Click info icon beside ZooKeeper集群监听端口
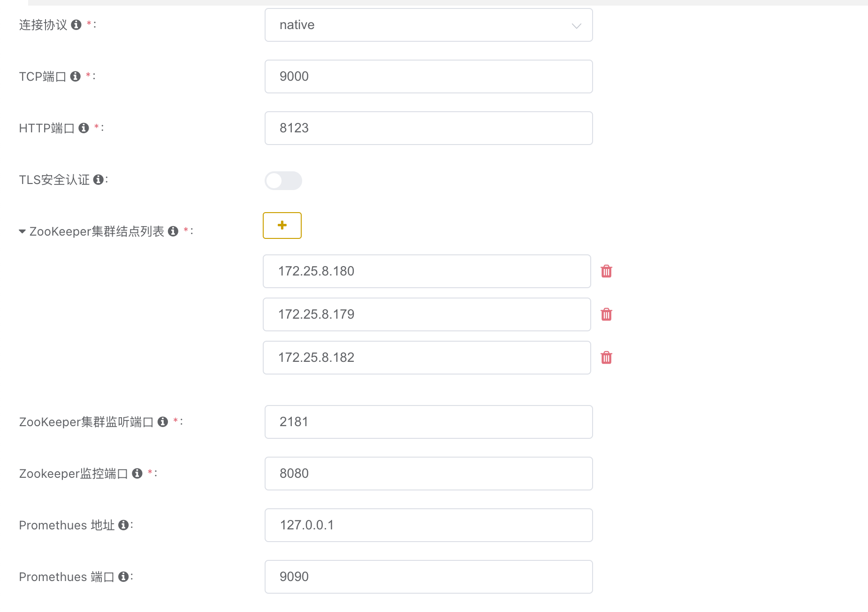Image resolution: width=868 pixels, height=612 pixels. tap(163, 422)
